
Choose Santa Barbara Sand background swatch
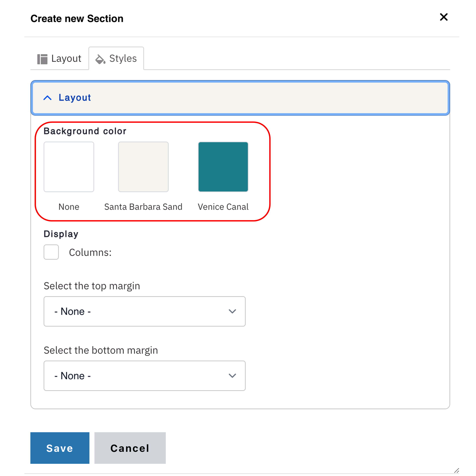[143, 167]
